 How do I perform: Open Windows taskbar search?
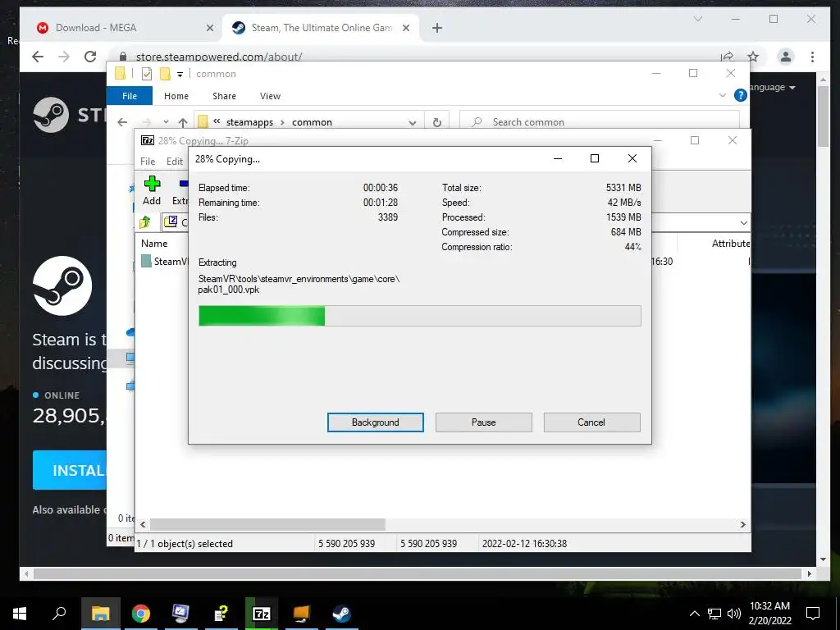(59, 614)
